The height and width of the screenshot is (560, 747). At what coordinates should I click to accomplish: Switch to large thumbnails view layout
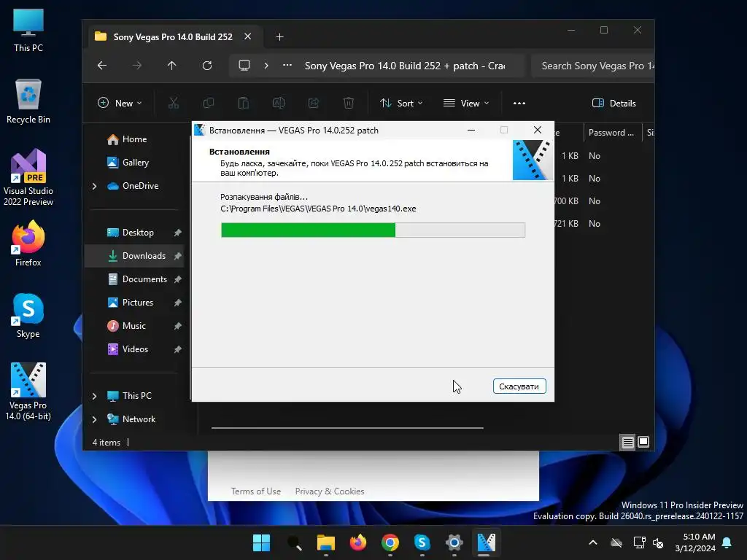pyautogui.click(x=643, y=443)
